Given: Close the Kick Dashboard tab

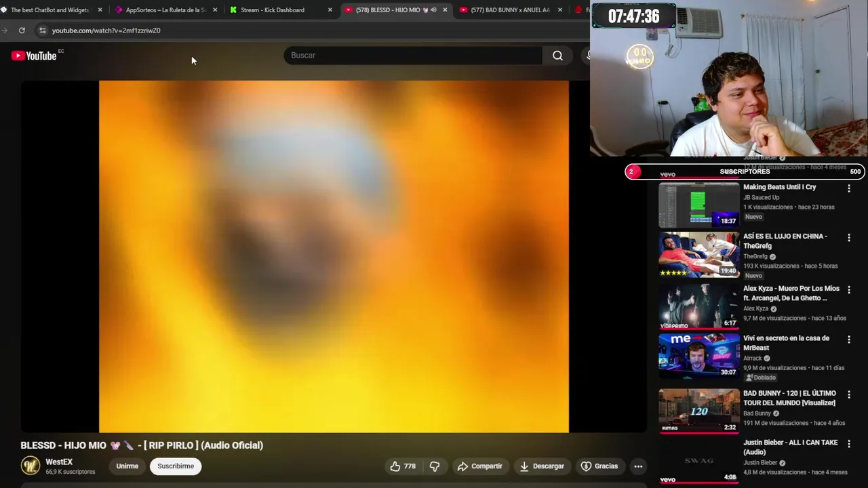Looking at the screenshot, I should [330, 10].
